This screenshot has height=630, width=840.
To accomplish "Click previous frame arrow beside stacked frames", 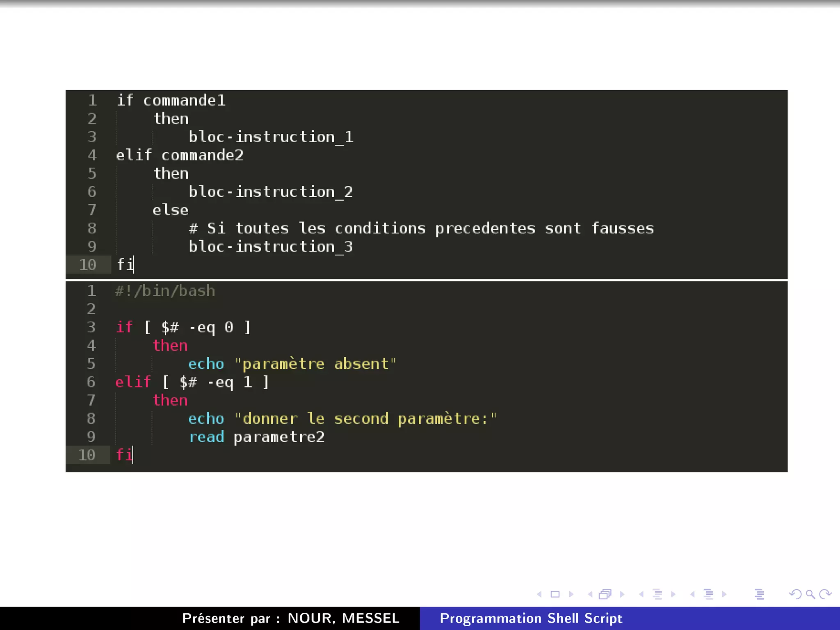I will pyautogui.click(x=590, y=594).
